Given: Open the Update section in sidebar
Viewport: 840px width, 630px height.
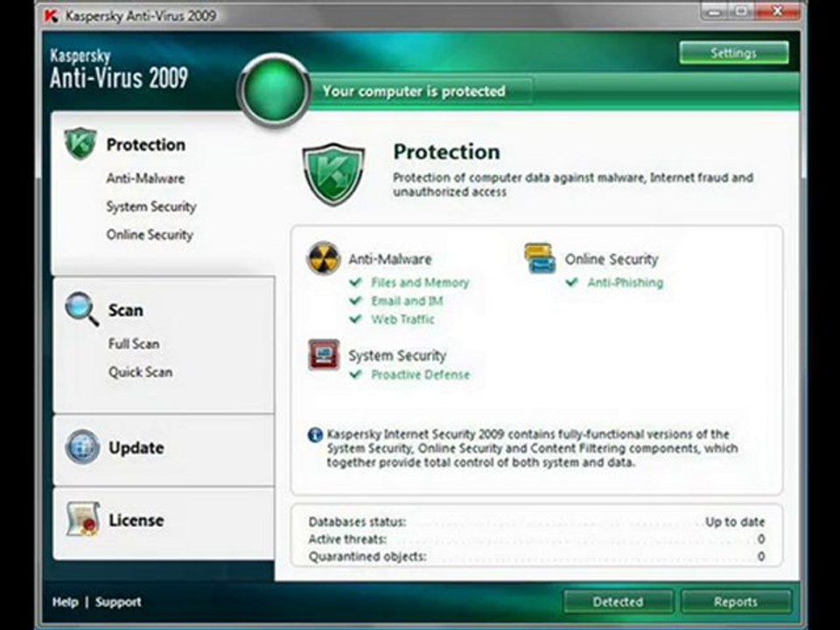Looking at the screenshot, I should coord(136,448).
